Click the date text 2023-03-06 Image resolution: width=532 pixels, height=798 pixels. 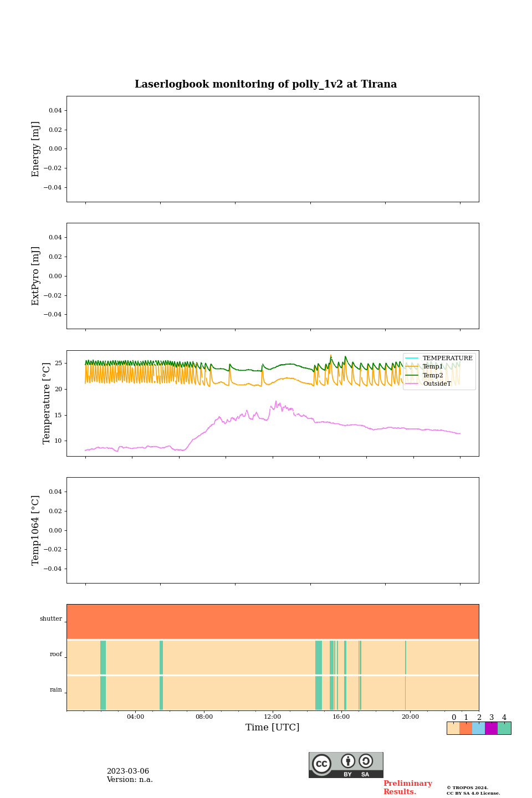pyautogui.click(x=128, y=771)
